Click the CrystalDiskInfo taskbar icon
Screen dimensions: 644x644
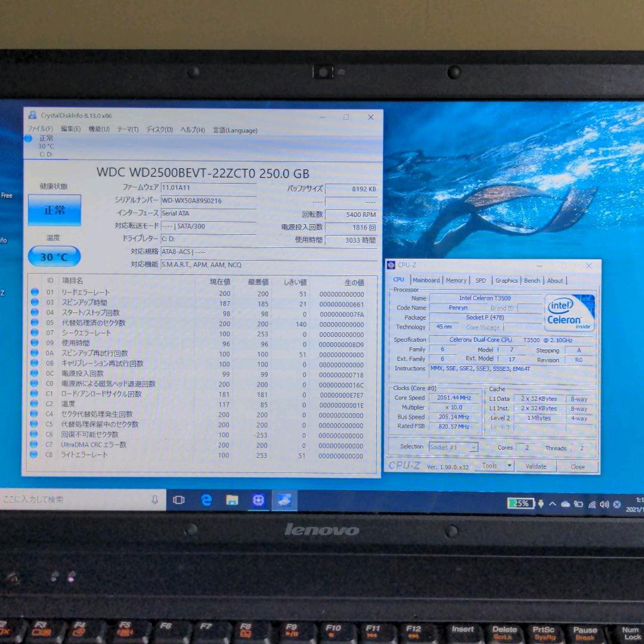[284, 500]
